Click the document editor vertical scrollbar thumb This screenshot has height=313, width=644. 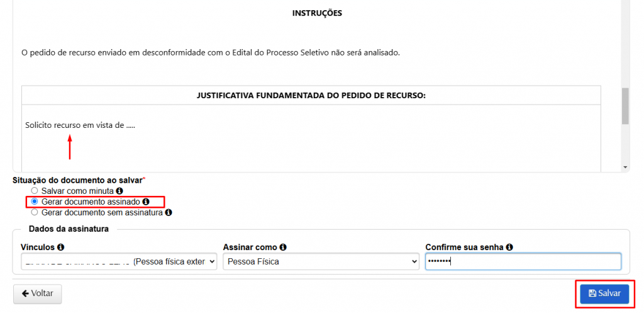click(x=625, y=106)
